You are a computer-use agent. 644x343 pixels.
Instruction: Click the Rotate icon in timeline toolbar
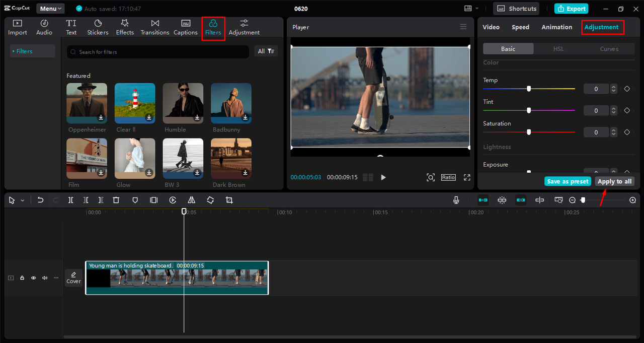210,200
